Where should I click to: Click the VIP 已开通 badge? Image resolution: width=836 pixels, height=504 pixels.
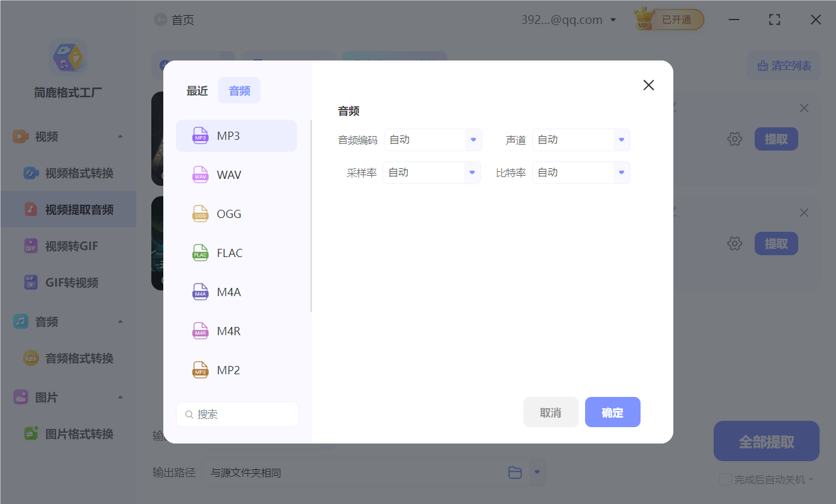[668, 20]
